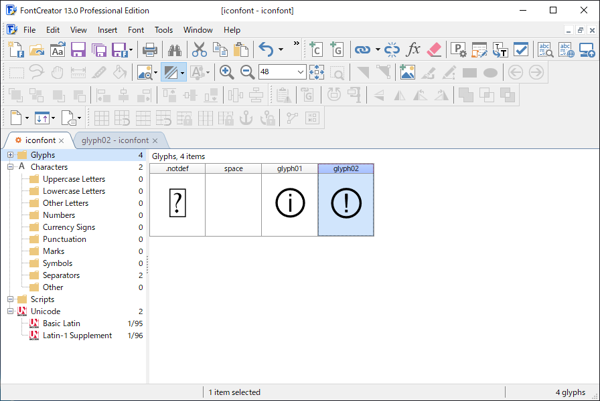Paste from clipboard icon
This screenshot has height=401, width=600.
coord(241,50)
